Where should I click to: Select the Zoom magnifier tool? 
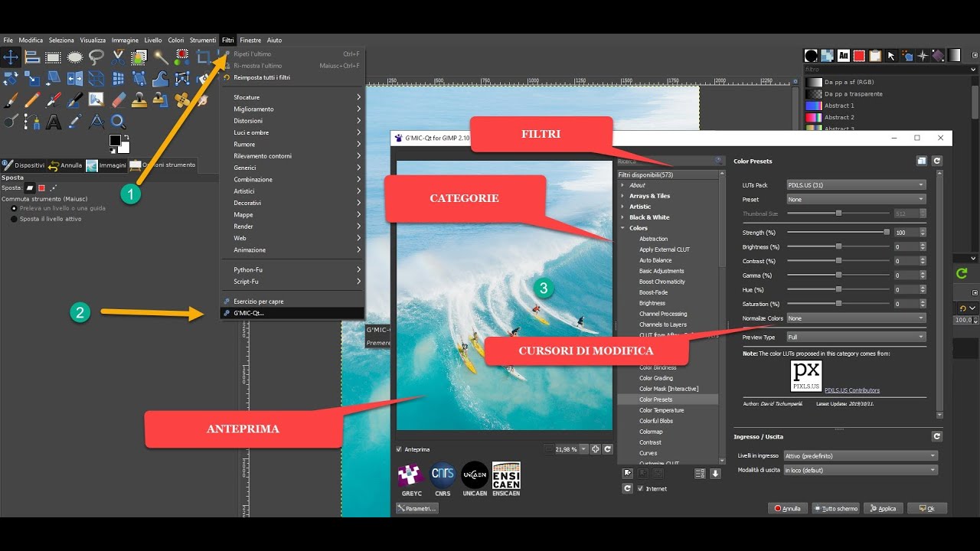(x=118, y=121)
